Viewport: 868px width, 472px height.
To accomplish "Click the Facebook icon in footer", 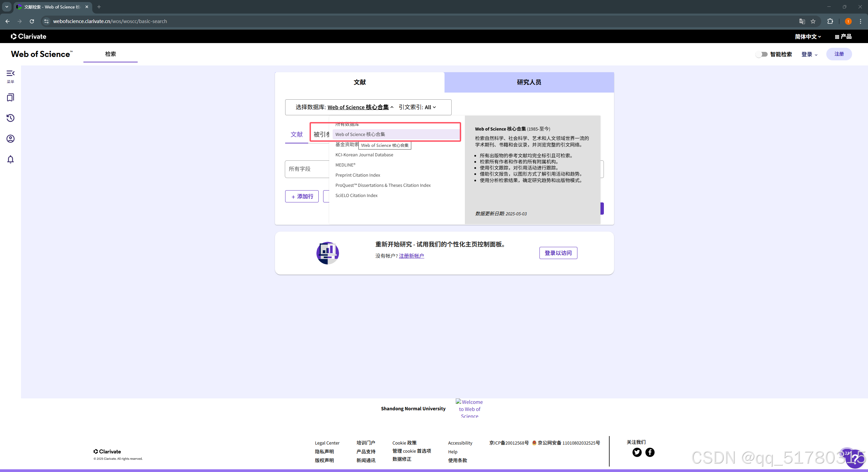I will (650, 452).
